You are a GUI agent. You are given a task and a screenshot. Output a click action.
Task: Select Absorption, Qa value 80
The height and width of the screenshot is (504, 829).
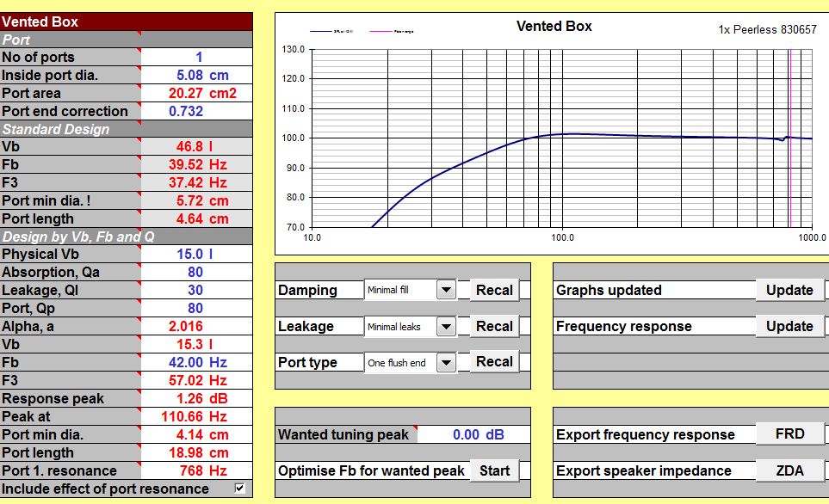point(196,272)
